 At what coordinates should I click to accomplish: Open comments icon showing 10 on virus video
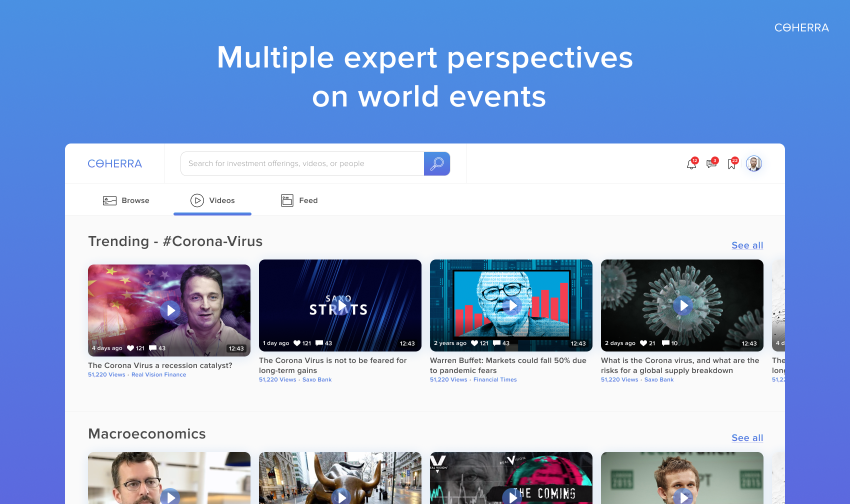[x=666, y=343]
